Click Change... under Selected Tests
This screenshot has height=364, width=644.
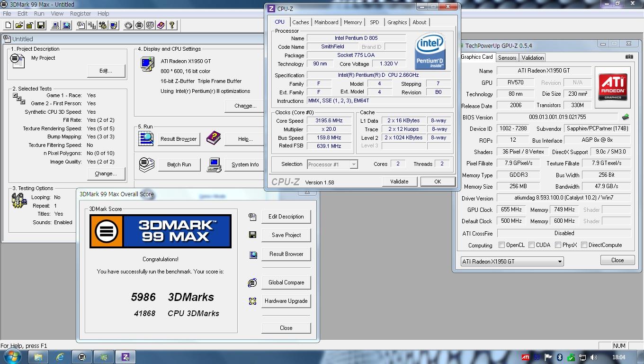(x=106, y=173)
